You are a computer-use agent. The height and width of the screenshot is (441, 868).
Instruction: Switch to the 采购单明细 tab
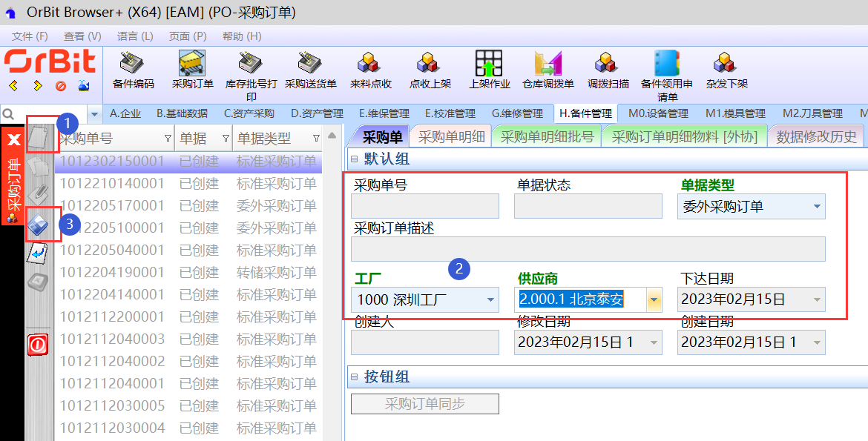pyautogui.click(x=451, y=136)
